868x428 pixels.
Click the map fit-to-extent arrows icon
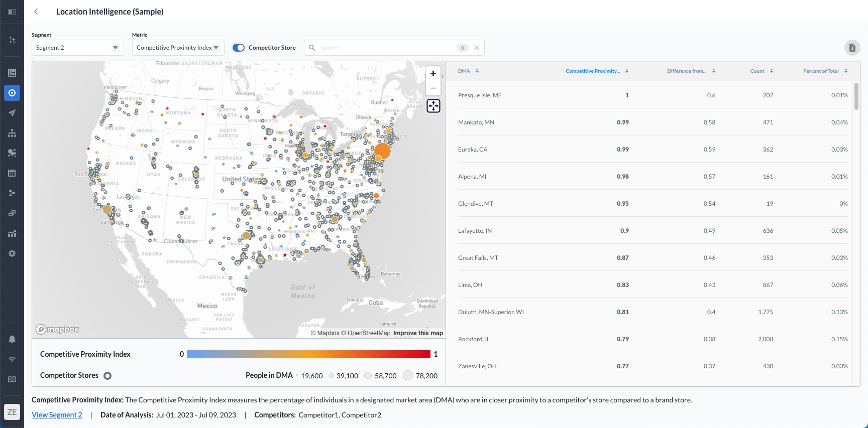pos(433,106)
